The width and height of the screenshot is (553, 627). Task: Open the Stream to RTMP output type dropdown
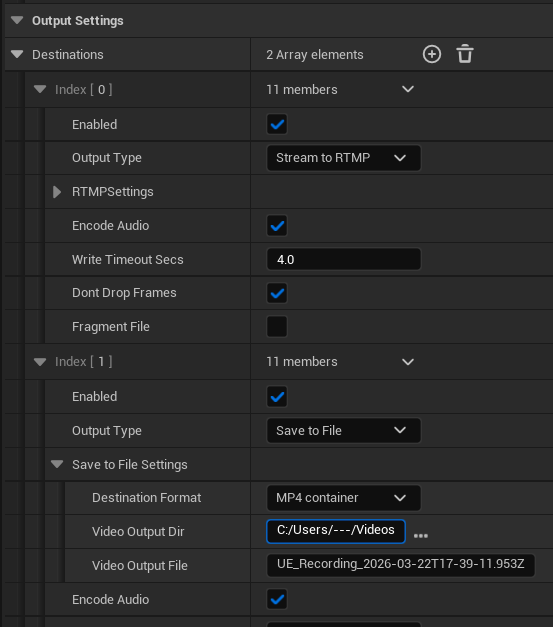click(343, 158)
